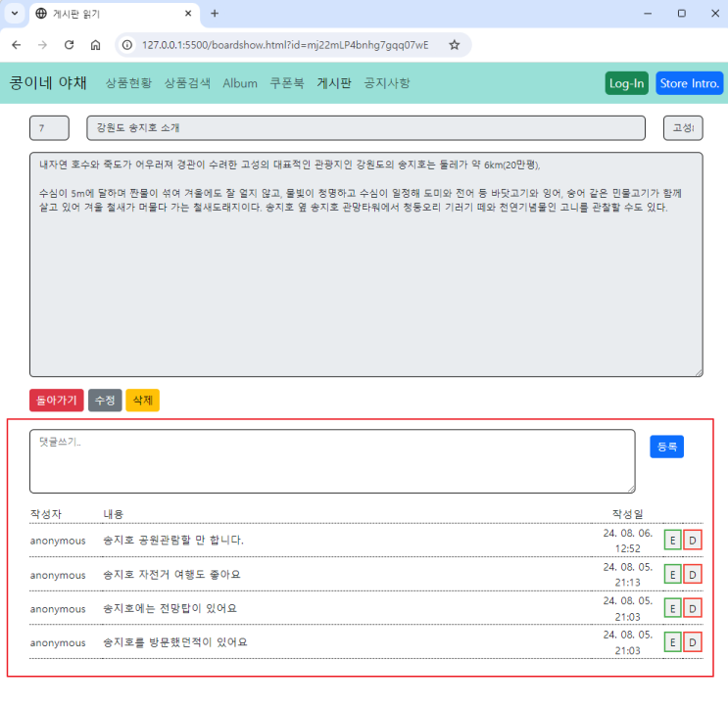Screen dimensions: 728x708
Task: Edit comment 송지호 자전거 여행도 좋아요 with E
Action: (x=673, y=575)
